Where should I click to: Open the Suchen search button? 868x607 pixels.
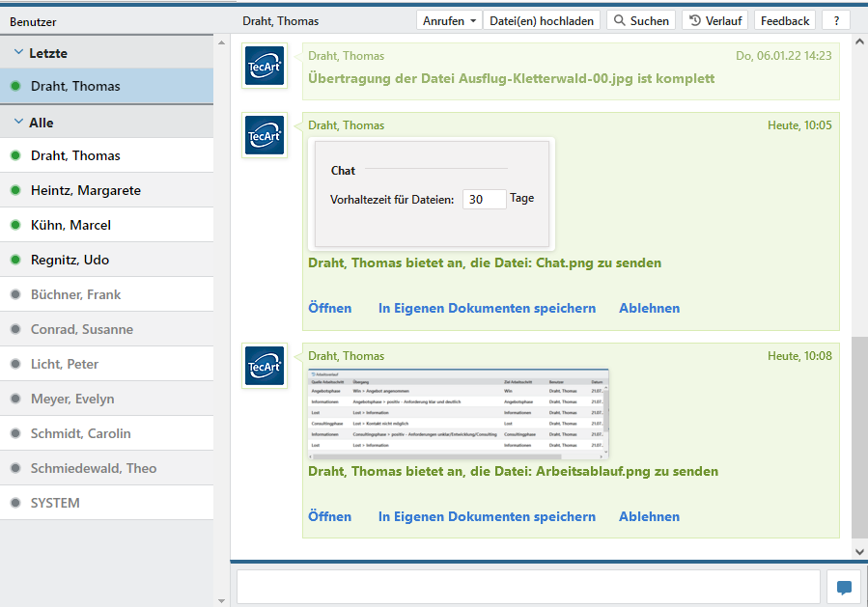tap(641, 20)
